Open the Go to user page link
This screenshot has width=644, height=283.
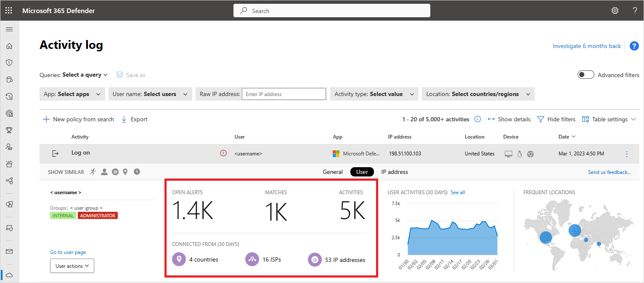[68, 252]
